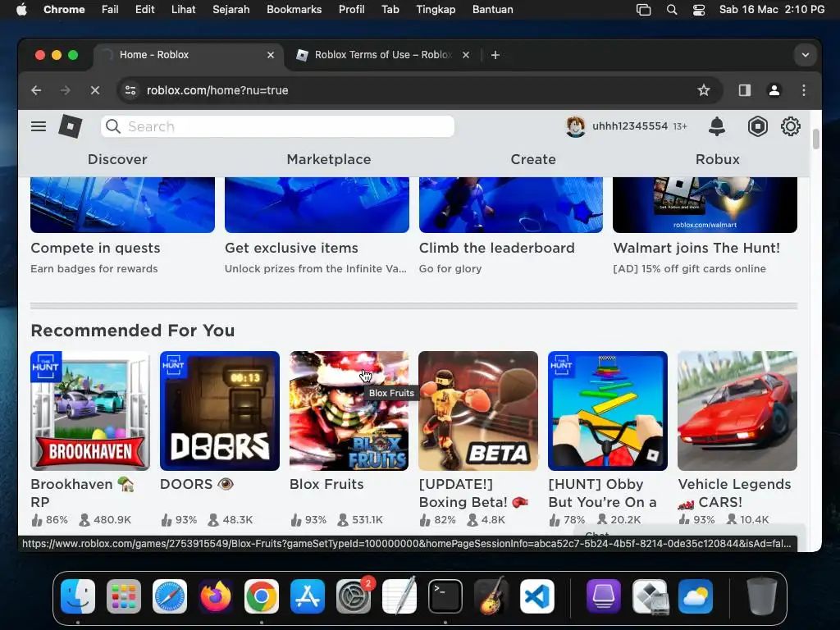Go to the Marketplace page
Screen dimensions: 840x630
coord(329,159)
